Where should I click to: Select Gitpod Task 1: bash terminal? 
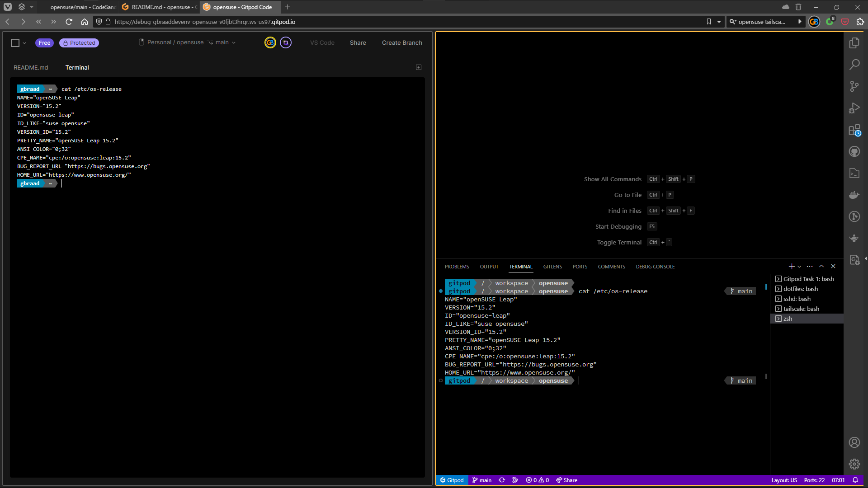point(807,279)
